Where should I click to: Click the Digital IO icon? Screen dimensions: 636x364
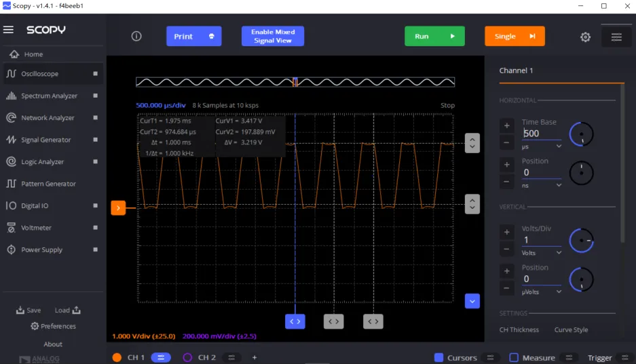[x=11, y=205]
